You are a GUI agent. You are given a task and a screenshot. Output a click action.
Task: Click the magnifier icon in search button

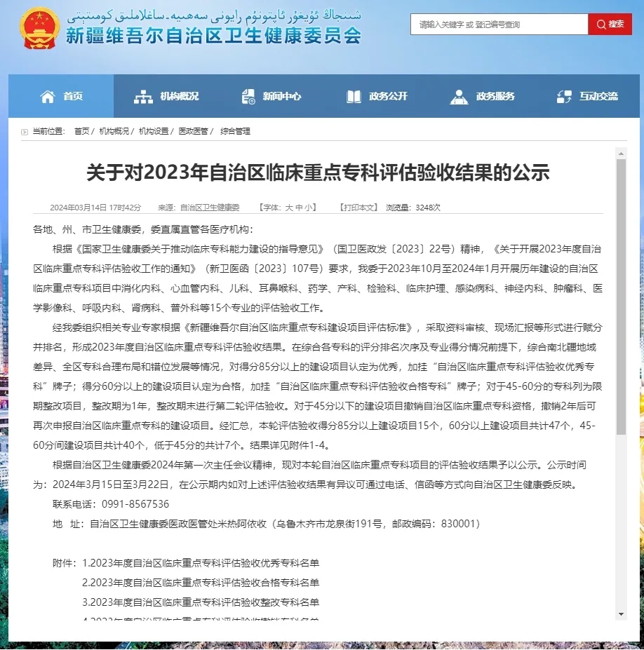point(601,25)
